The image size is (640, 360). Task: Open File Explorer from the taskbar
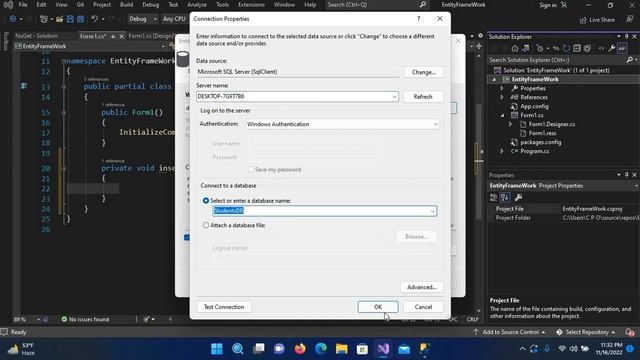pyautogui.click(x=342, y=349)
